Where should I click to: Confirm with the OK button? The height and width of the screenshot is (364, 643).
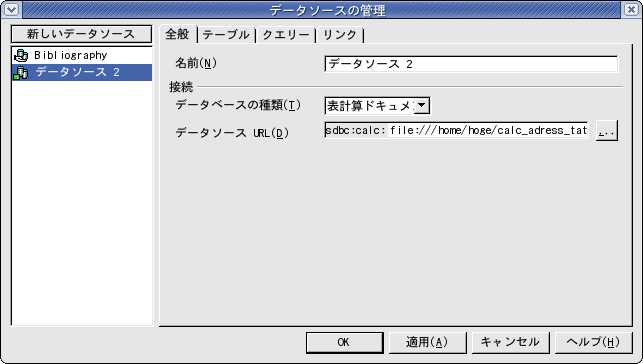(x=344, y=342)
